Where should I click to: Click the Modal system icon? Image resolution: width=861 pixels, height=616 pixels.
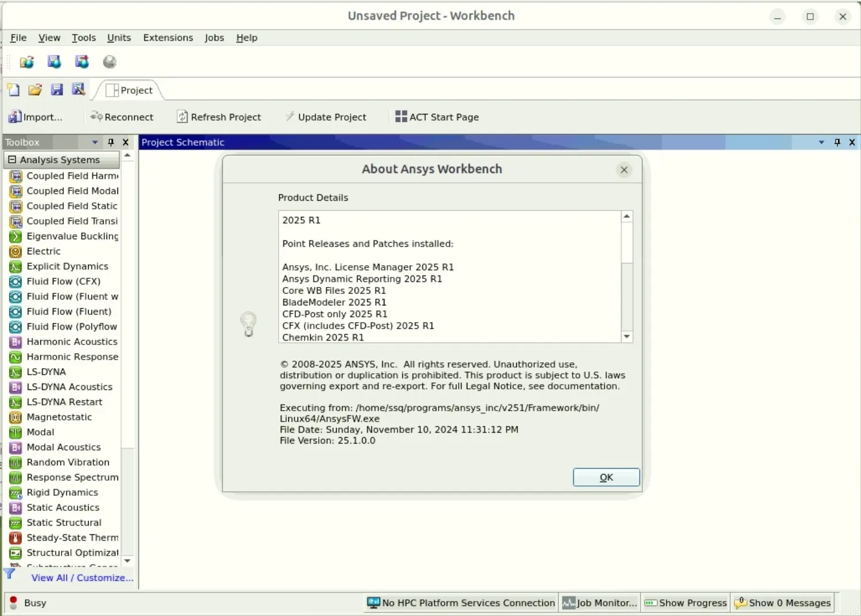pos(16,433)
